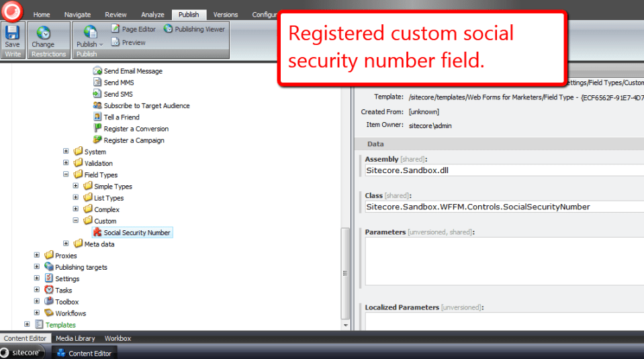This screenshot has width=644, height=359.
Task: Click the Localized Parameters text area
Action: point(504,321)
